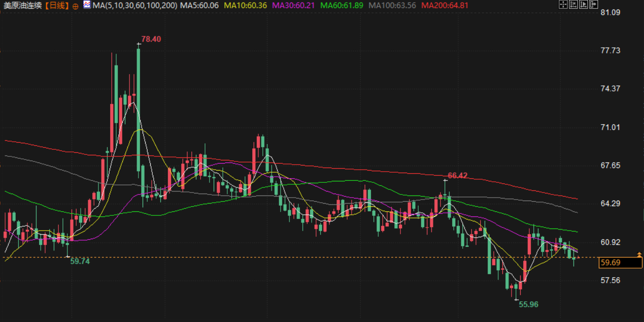Click the current price box 59.69
The image size is (644, 322).
(x=620, y=263)
